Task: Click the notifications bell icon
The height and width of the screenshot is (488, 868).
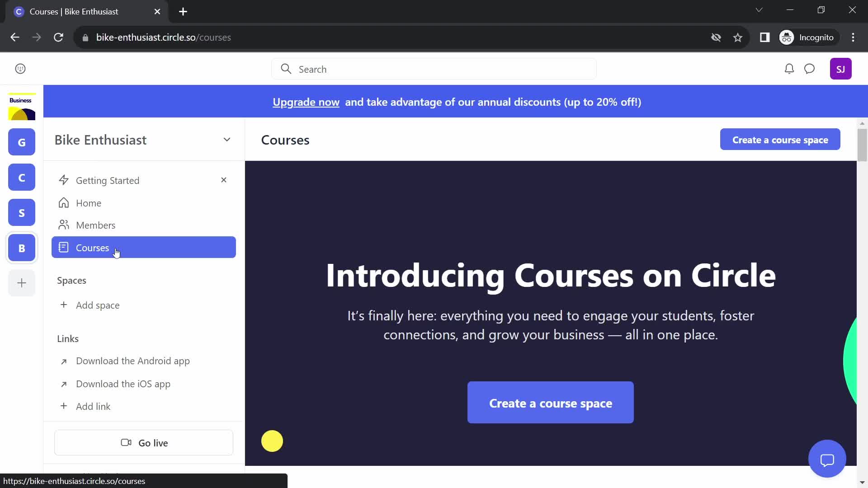Action: click(x=788, y=69)
